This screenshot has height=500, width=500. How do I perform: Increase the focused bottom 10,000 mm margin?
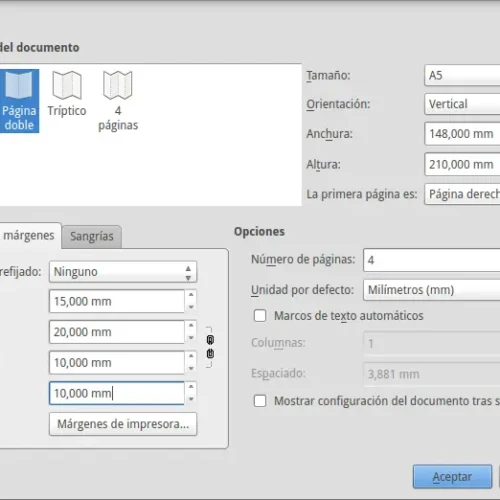tap(191, 387)
